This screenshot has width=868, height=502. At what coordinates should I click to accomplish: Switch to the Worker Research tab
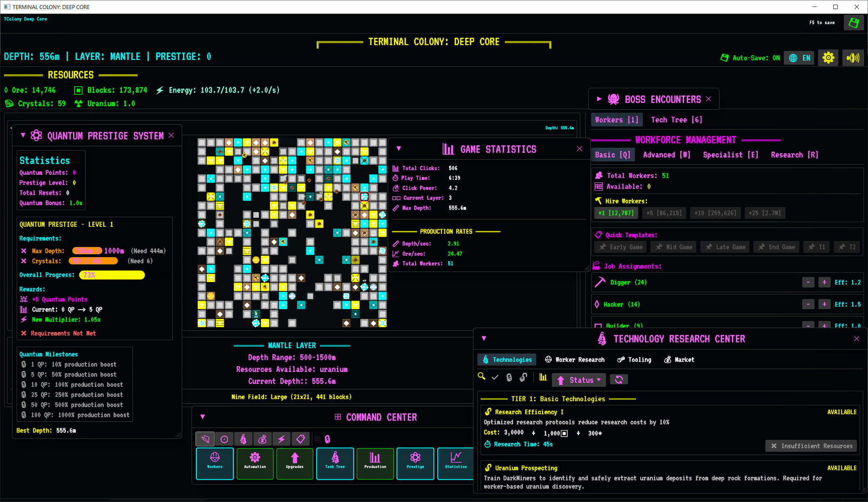click(x=575, y=359)
